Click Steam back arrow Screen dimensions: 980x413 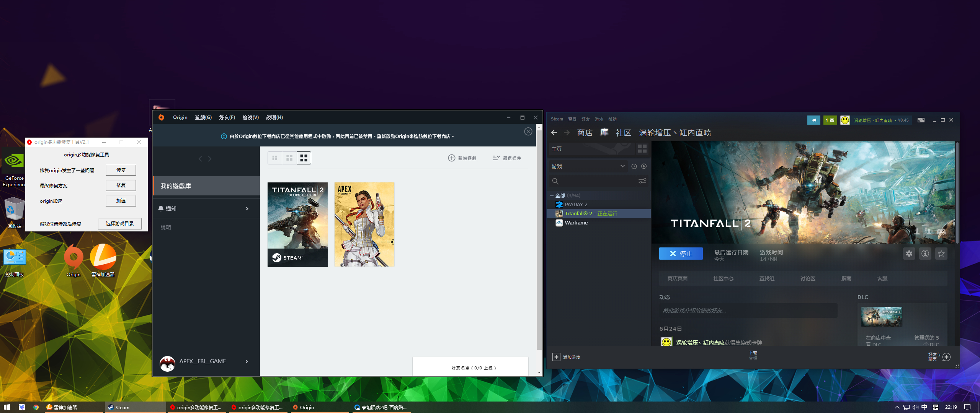pyautogui.click(x=554, y=133)
